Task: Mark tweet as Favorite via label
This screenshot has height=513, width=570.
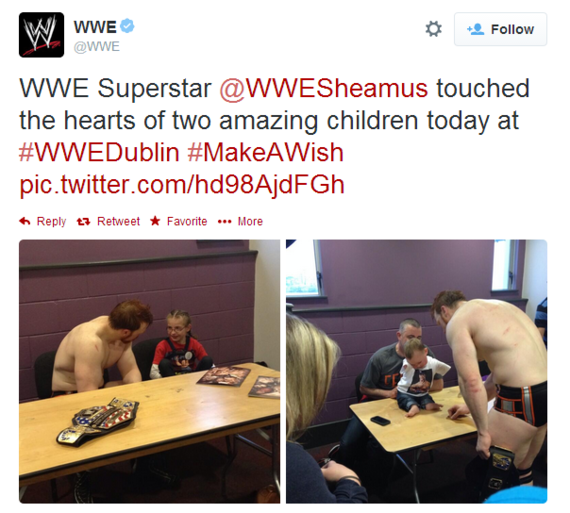Action: coord(187,221)
